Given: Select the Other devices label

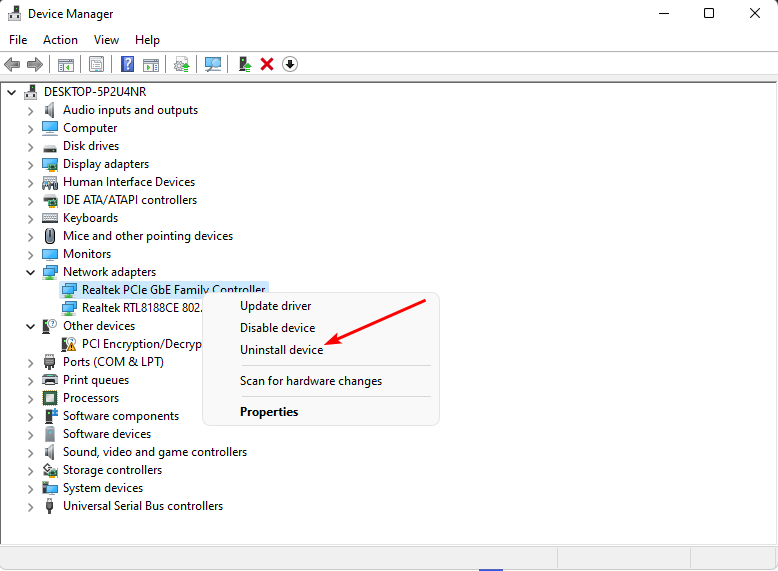Looking at the screenshot, I should tap(99, 326).
